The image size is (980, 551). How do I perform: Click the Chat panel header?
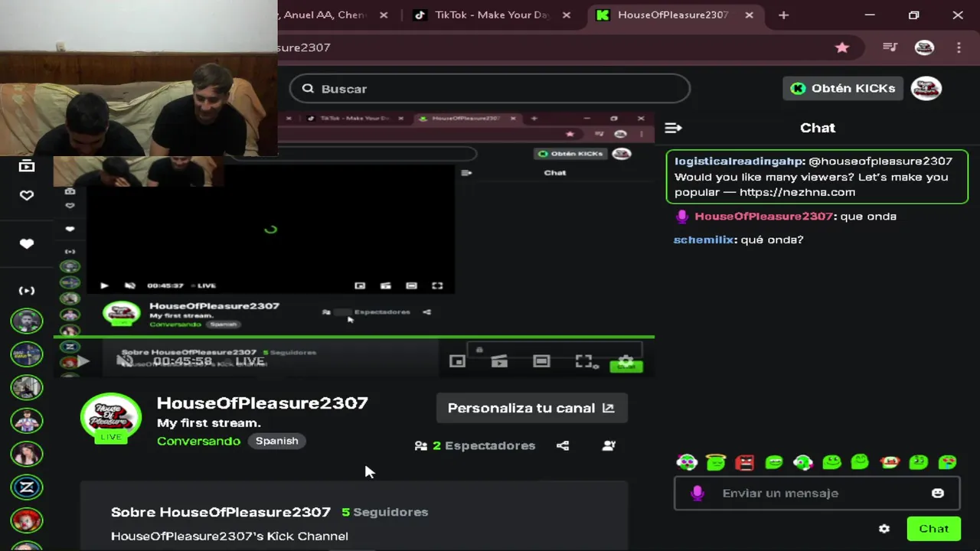click(x=818, y=128)
